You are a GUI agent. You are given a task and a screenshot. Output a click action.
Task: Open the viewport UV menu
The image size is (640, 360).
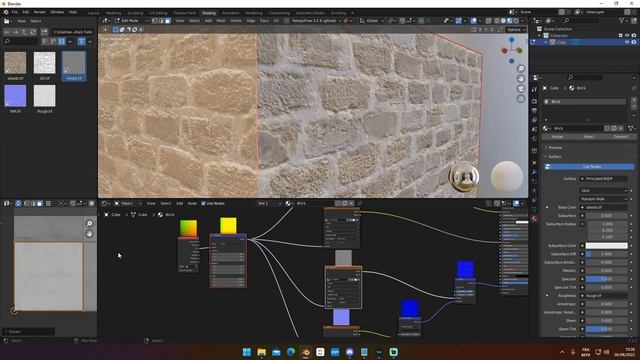coord(276,21)
